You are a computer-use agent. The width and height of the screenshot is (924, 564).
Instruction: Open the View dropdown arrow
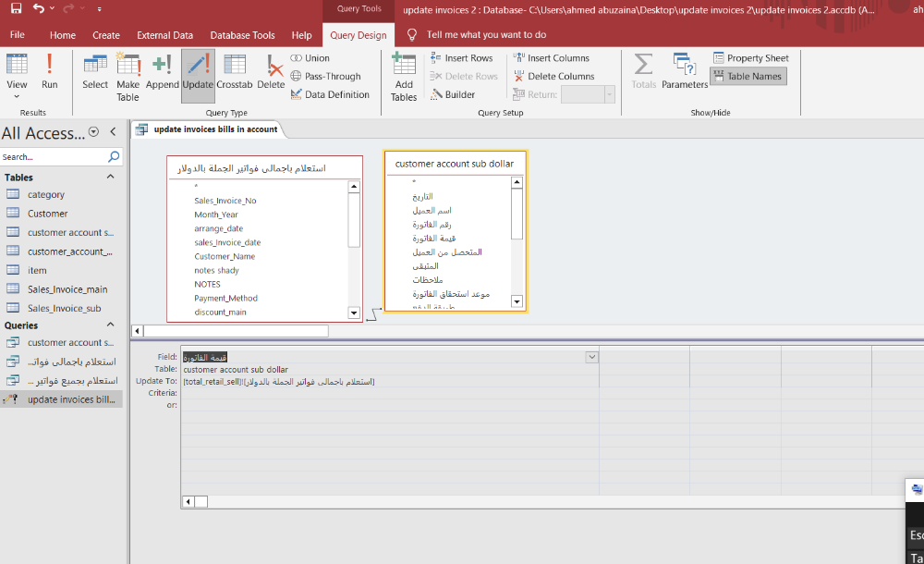pos(17,96)
